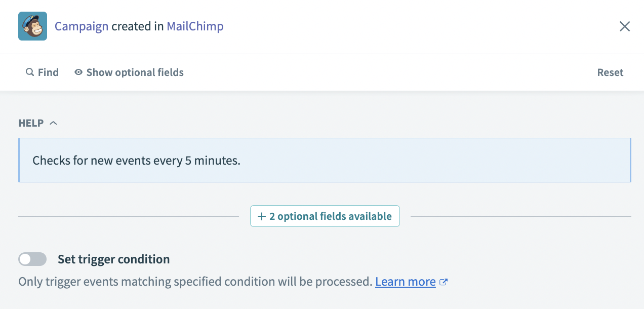
Task: Close the trigger panel with the X
Action: (x=625, y=26)
